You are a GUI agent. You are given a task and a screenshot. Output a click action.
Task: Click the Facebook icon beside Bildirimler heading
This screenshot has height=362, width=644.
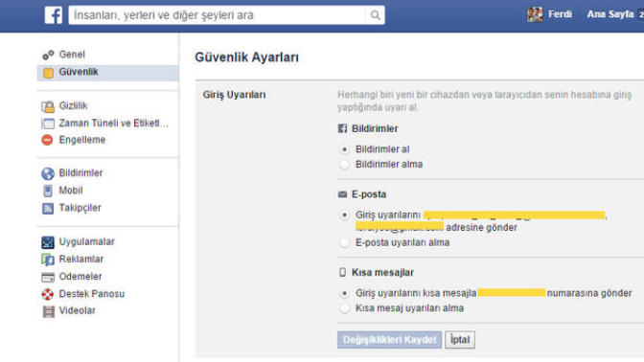pos(342,128)
